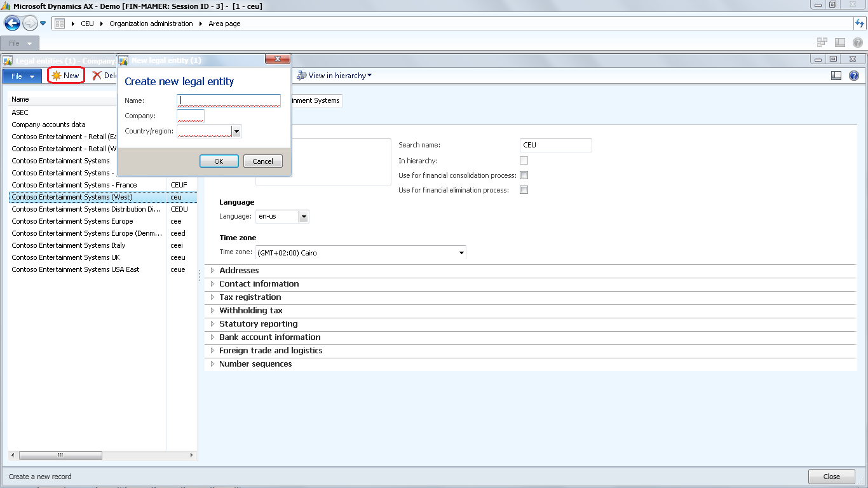Viewport: 868px width, 488px height.
Task: Focus the Name field in dialog
Action: [229, 100]
